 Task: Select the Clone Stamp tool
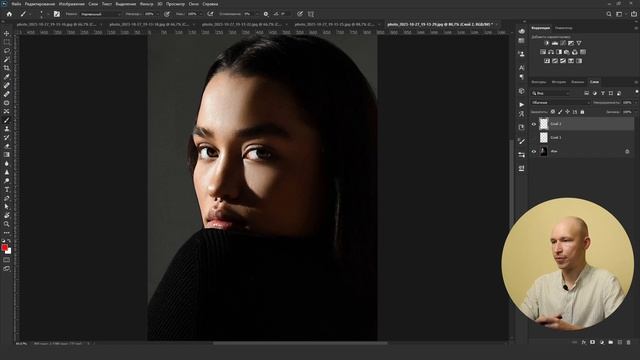pos(7,128)
